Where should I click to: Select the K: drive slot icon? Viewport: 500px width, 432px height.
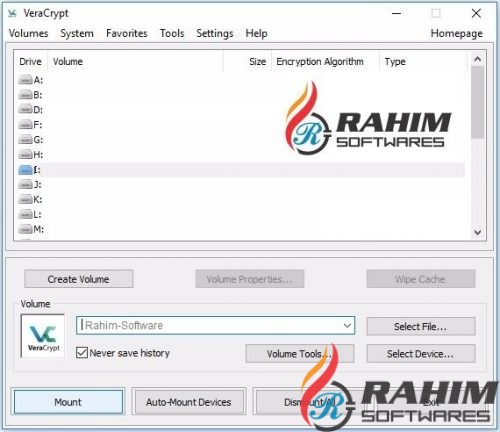coord(25,200)
